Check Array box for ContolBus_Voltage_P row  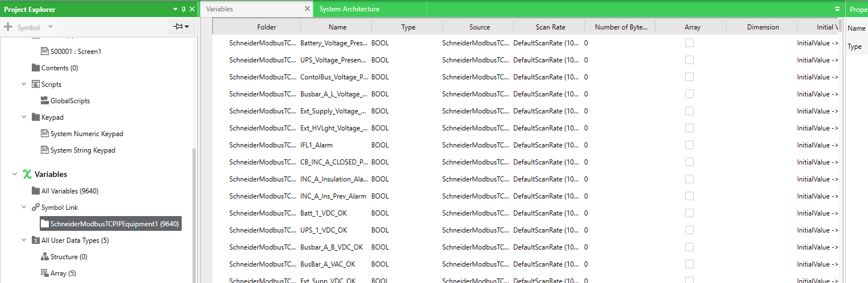pos(689,77)
